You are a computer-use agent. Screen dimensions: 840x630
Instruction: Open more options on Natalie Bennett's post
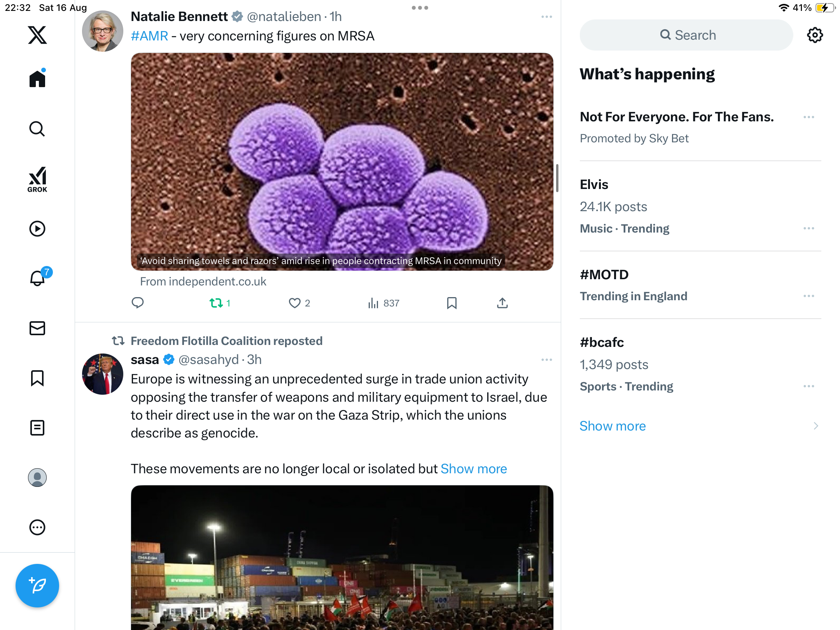tap(546, 17)
